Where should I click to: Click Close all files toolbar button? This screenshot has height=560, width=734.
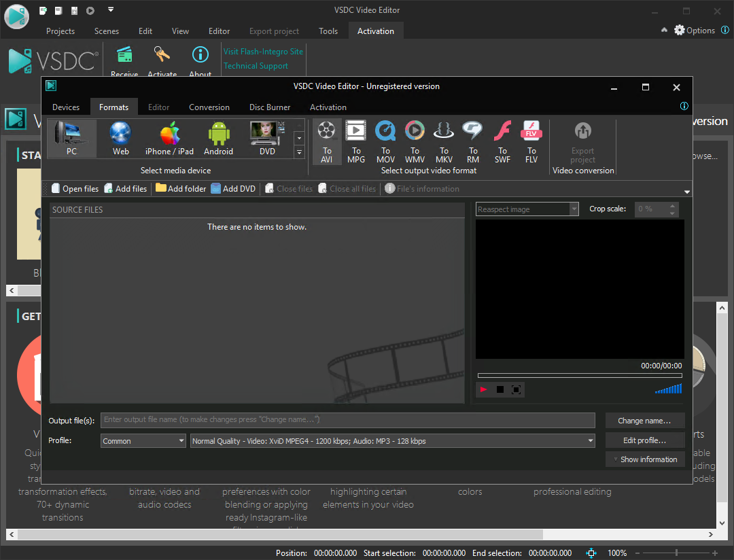pyautogui.click(x=347, y=189)
